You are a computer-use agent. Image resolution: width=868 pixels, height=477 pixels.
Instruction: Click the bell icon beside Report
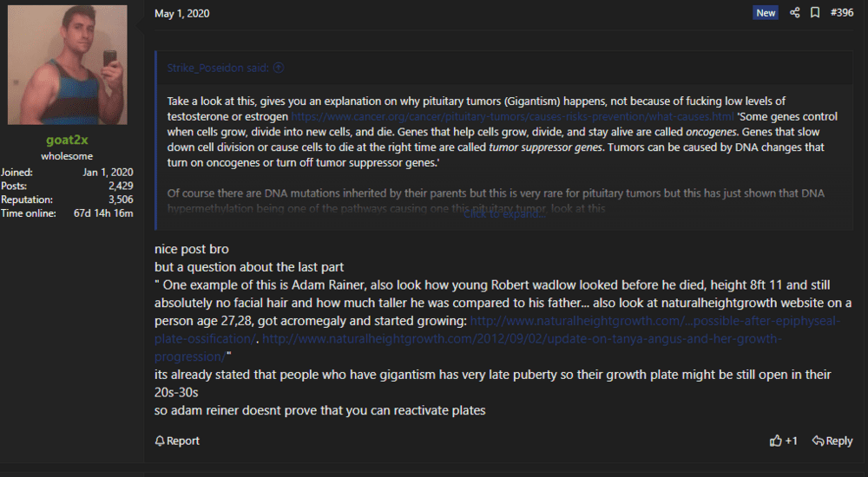[x=160, y=441]
